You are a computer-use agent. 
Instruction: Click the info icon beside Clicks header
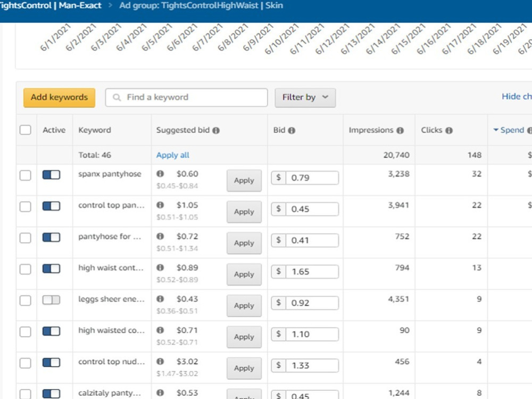449,130
